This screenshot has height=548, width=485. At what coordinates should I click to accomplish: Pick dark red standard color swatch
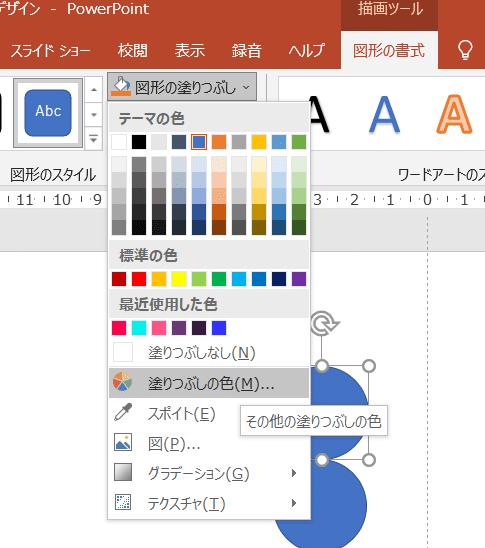coord(119,279)
